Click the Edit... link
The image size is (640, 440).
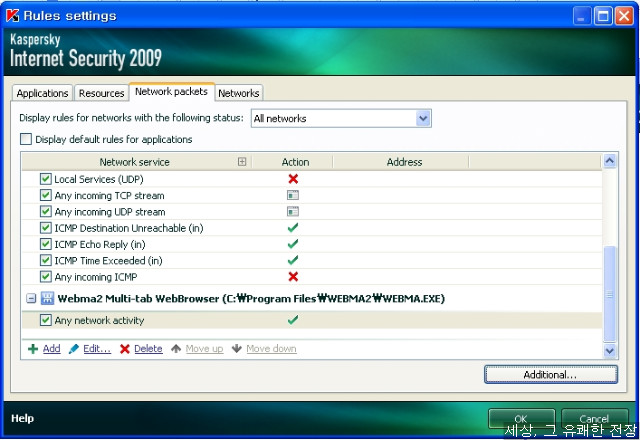(x=97, y=349)
